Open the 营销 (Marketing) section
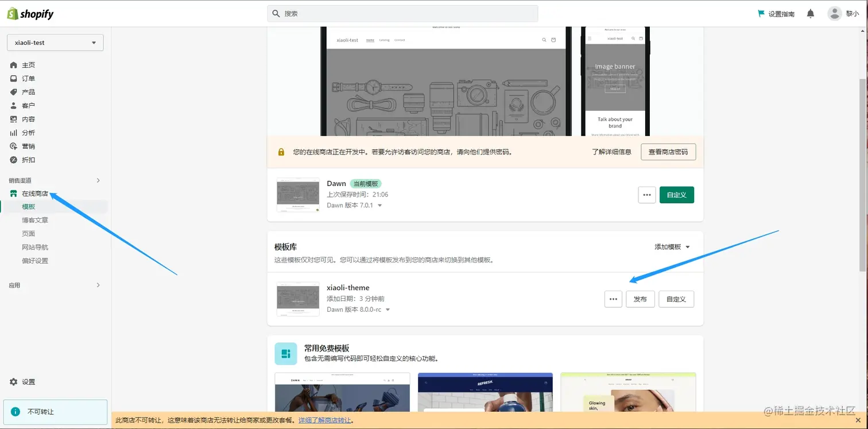The width and height of the screenshot is (868, 429). click(x=28, y=146)
